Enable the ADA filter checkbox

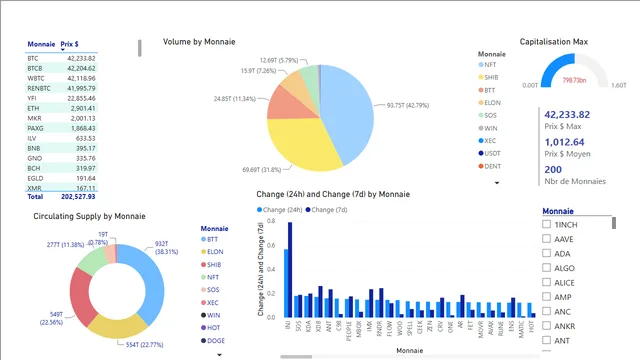pos(547,253)
